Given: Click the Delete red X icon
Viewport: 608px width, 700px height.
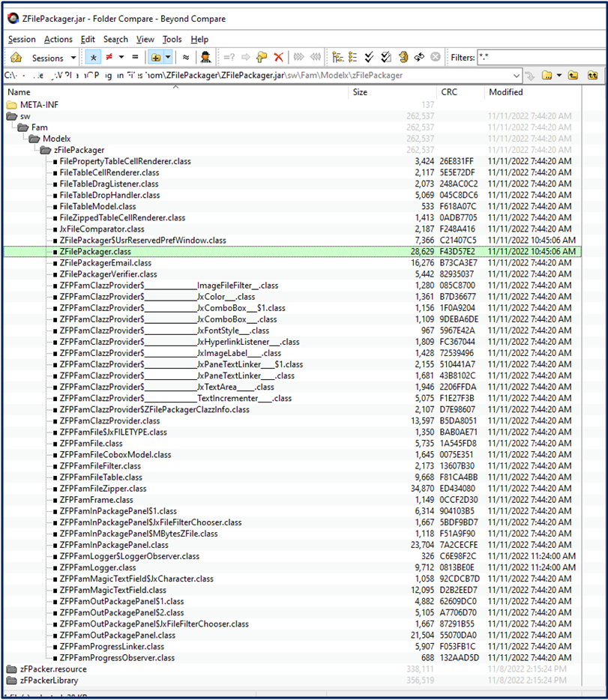Looking at the screenshot, I should [279, 58].
